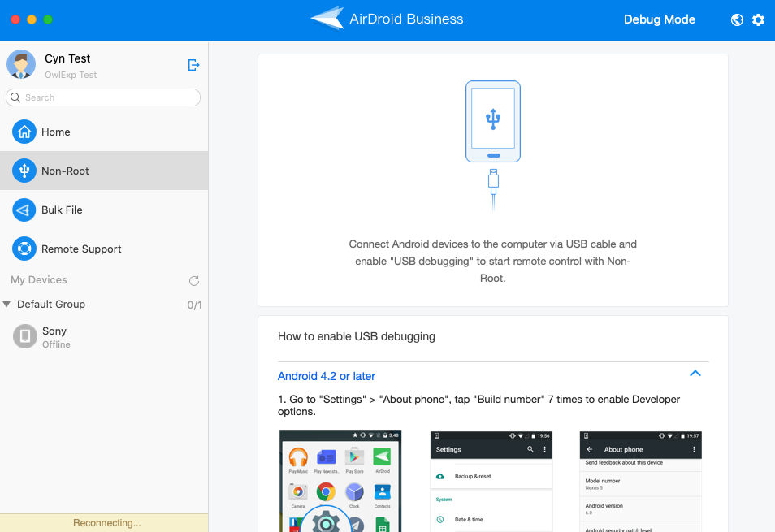Image resolution: width=775 pixels, height=532 pixels.
Task: Click the step 1 Go to Settings instruction
Action: [479, 405]
